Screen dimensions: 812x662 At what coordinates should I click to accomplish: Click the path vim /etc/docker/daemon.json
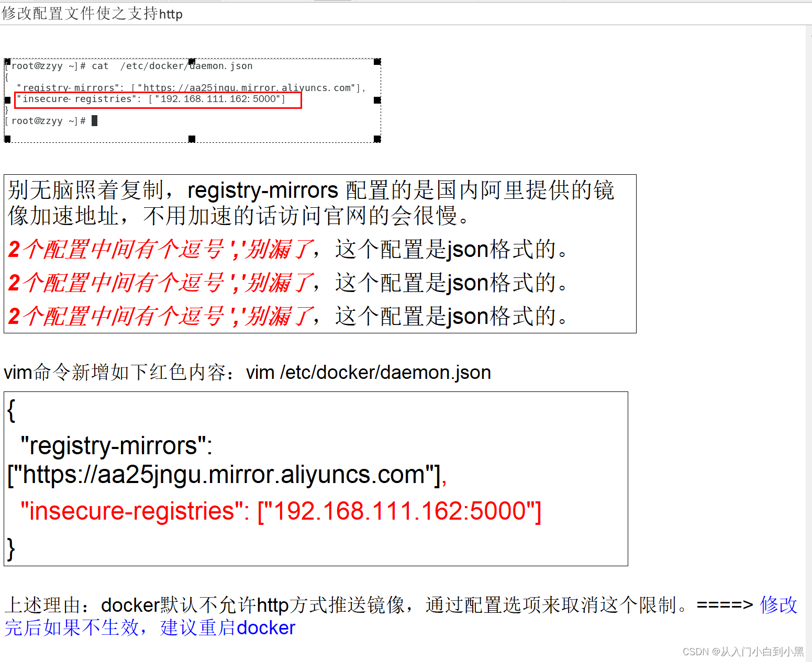pyautogui.click(x=369, y=372)
